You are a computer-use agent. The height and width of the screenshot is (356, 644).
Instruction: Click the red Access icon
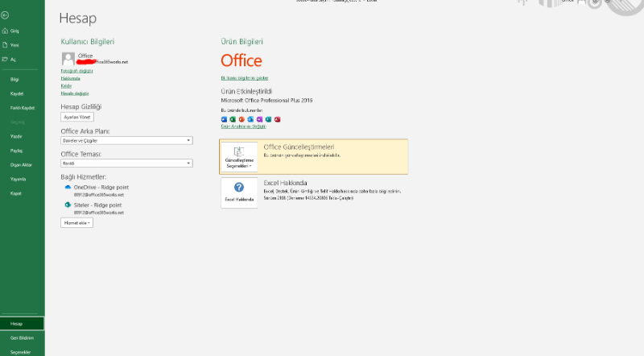(277, 119)
